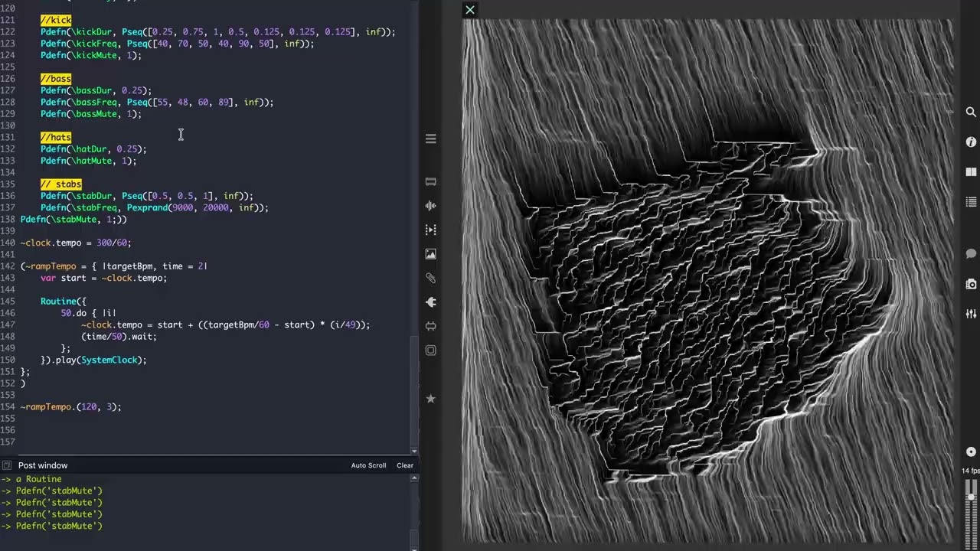Viewport: 980px width, 551px height.
Task: Open the chat bubble icon
Action: 971,253
